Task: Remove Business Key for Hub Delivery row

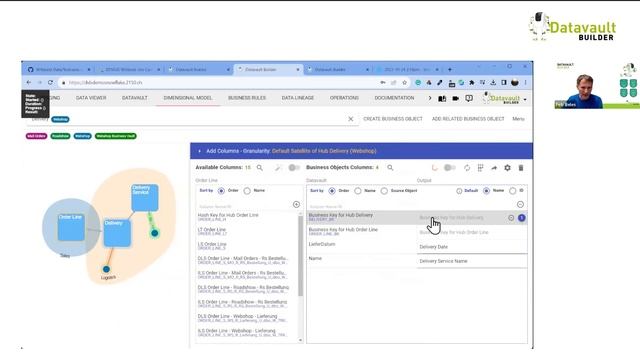Action: point(511,218)
